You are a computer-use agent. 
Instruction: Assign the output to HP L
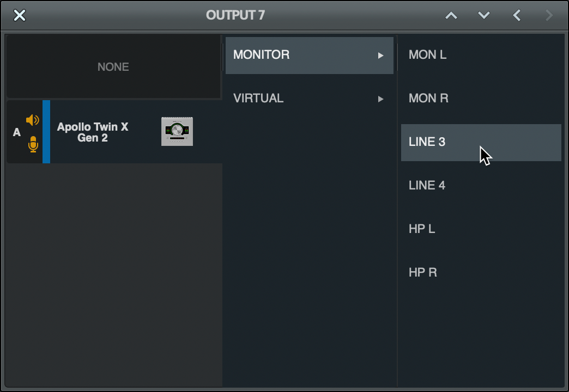coord(422,229)
